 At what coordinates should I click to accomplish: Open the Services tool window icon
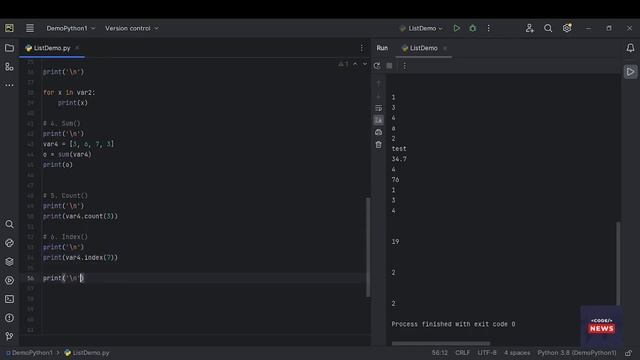coord(9,280)
